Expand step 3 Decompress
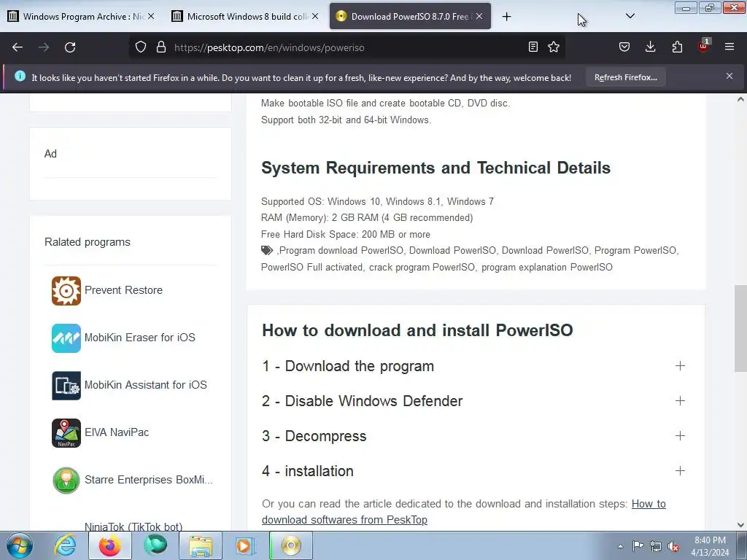The width and height of the screenshot is (747, 560). (x=473, y=436)
